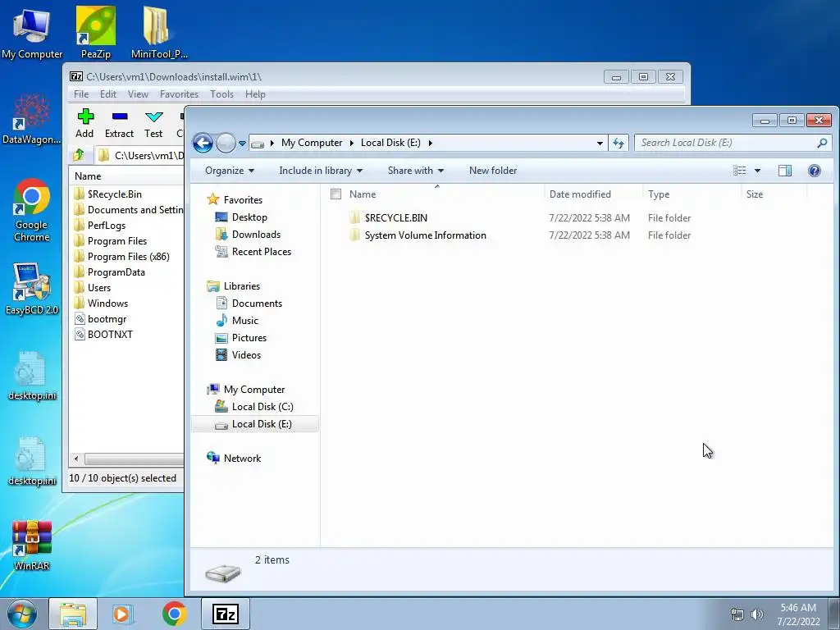Screen dimensions: 840x630
Task: Switch to 7-Zip on the taskbar
Action: click(226, 614)
